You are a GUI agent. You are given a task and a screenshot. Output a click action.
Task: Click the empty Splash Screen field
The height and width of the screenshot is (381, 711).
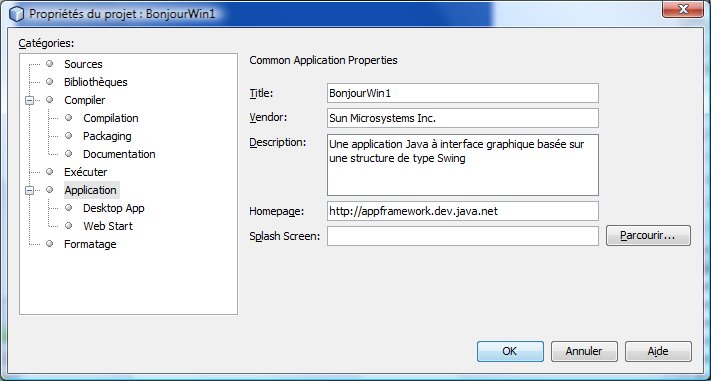pyautogui.click(x=463, y=236)
